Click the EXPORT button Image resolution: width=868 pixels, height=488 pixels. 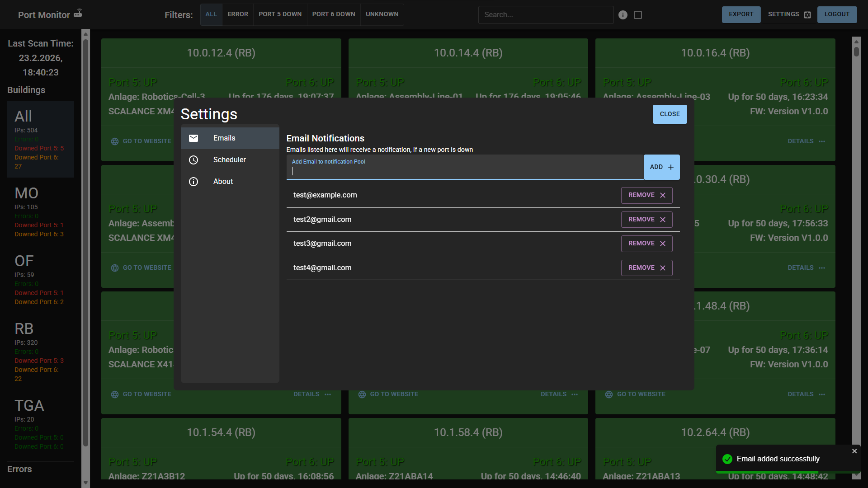pos(741,14)
